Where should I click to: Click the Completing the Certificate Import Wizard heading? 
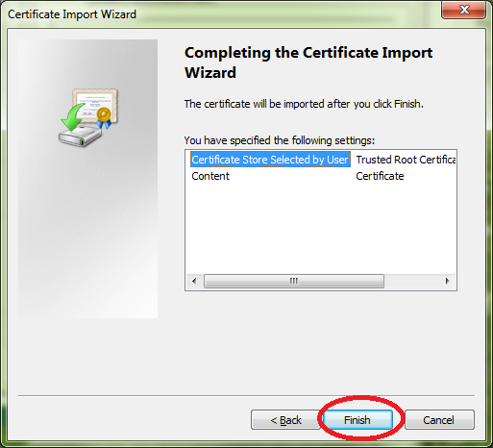(308, 62)
